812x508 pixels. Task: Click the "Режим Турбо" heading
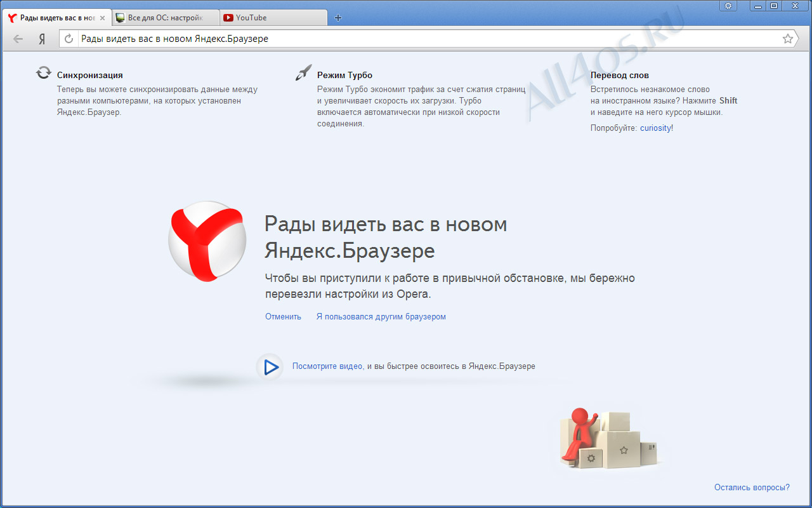click(x=344, y=75)
